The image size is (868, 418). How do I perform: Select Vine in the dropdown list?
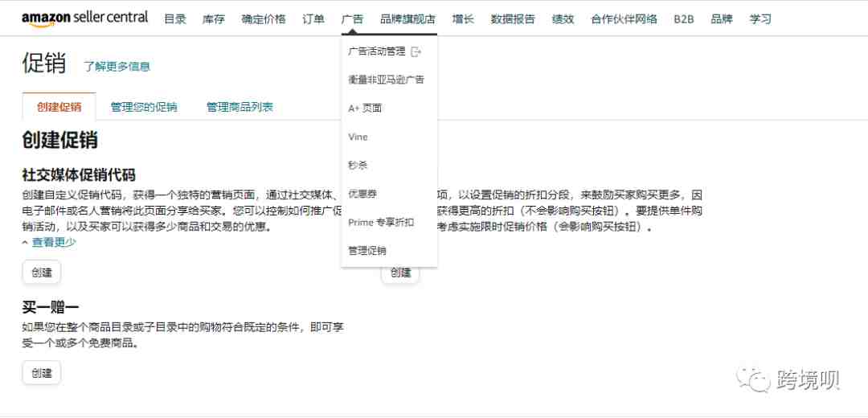358,137
